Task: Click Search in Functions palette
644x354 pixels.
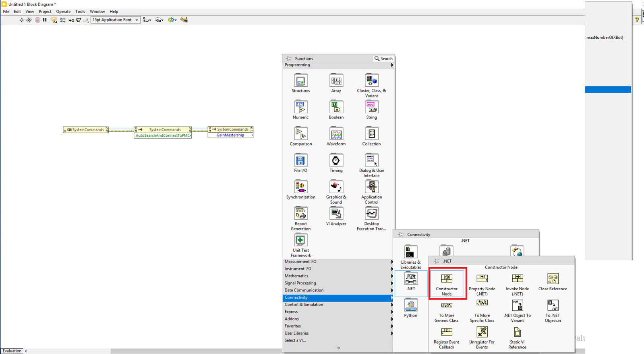Action: point(383,58)
